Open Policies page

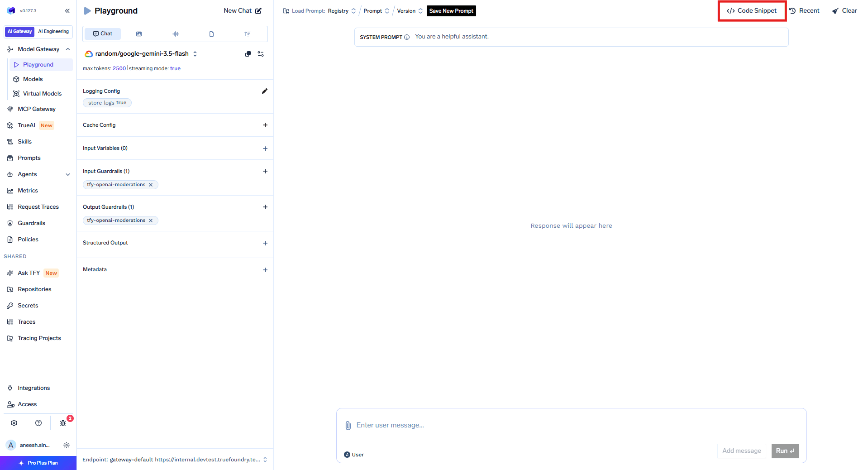coord(28,240)
